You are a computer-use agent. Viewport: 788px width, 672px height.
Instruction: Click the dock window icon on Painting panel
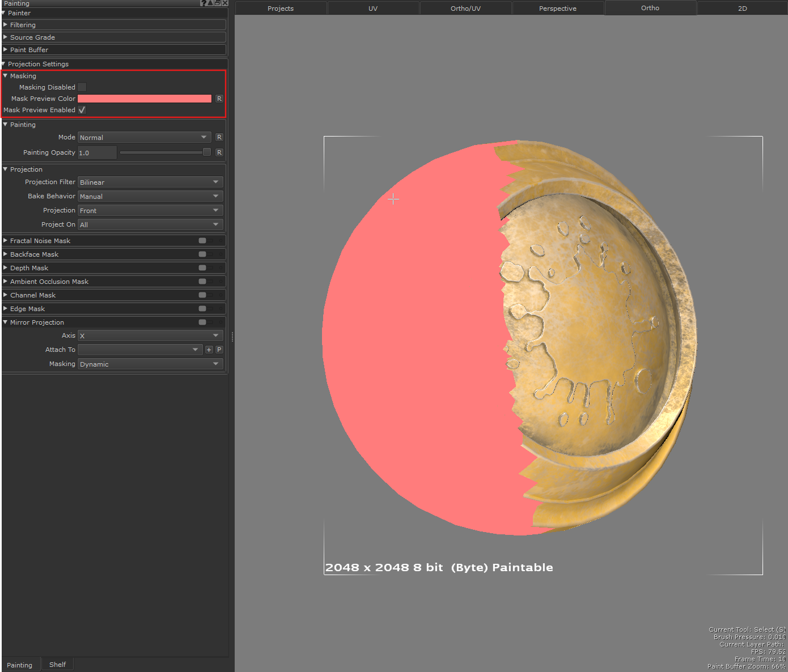click(x=217, y=3)
